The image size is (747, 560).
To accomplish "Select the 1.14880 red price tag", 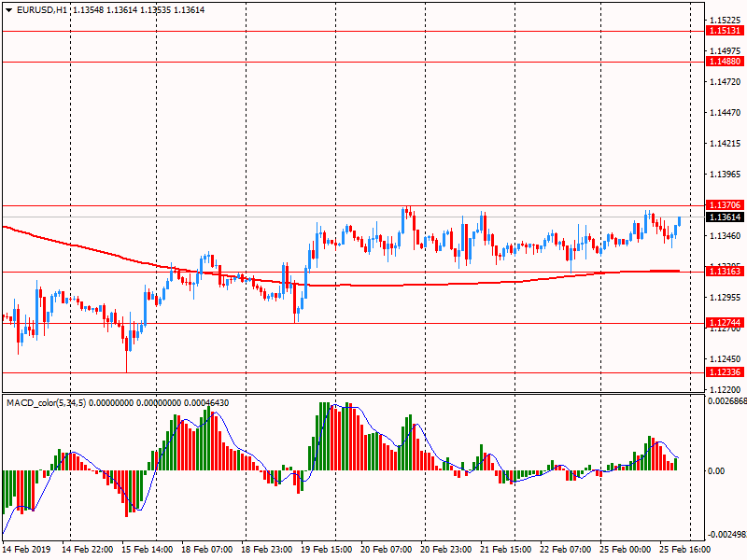I will pyautogui.click(x=725, y=61).
